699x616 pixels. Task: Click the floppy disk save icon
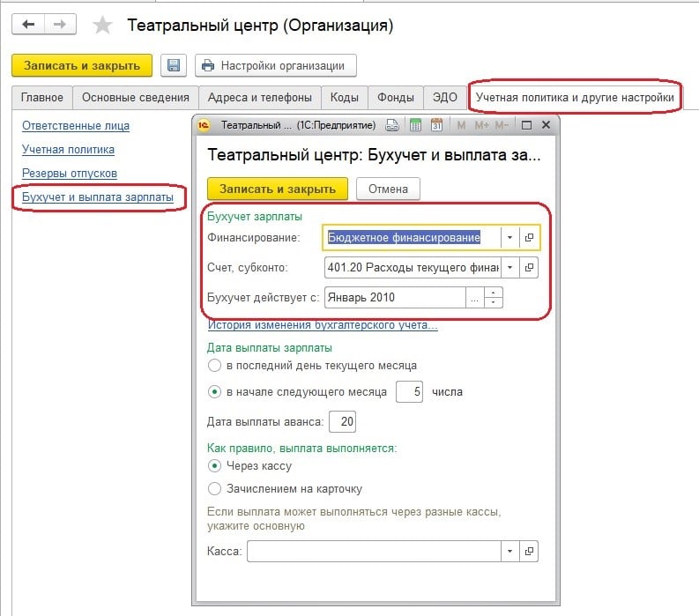[x=174, y=65]
